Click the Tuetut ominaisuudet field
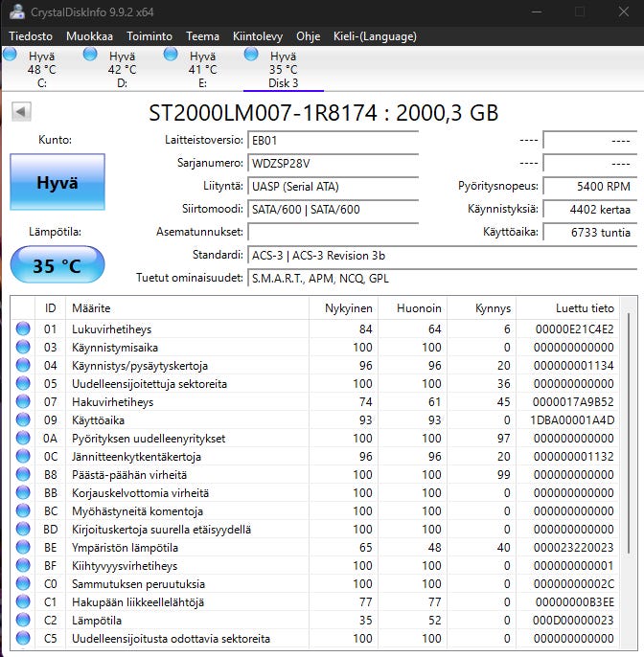Screen dimensions: 644x657 pos(443,278)
